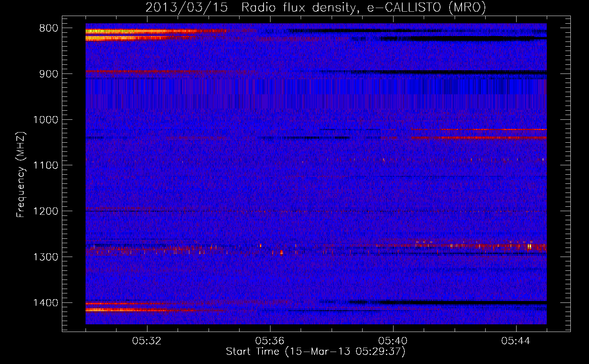Click the plot title '2013/03/15 Radio flux density'
This screenshot has width=589, height=364.
point(316,8)
